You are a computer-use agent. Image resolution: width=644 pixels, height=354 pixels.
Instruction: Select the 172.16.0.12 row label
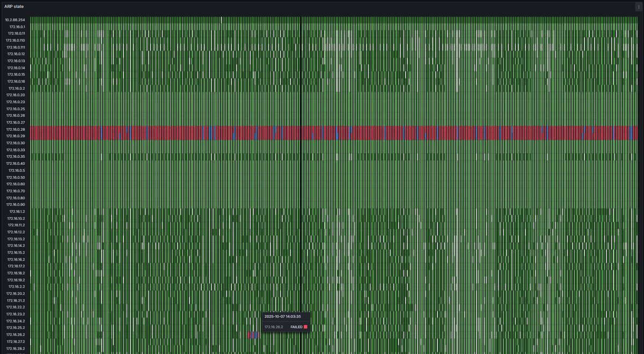pos(16,54)
